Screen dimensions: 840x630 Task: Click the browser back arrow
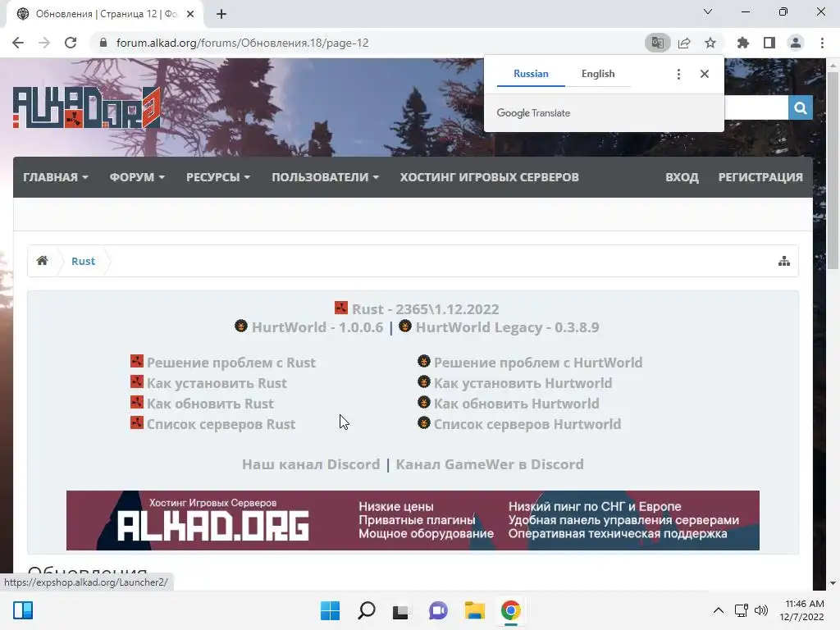click(x=18, y=43)
